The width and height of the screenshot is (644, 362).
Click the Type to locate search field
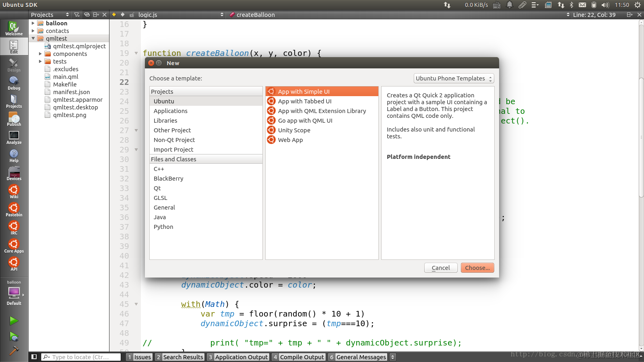tap(81, 357)
